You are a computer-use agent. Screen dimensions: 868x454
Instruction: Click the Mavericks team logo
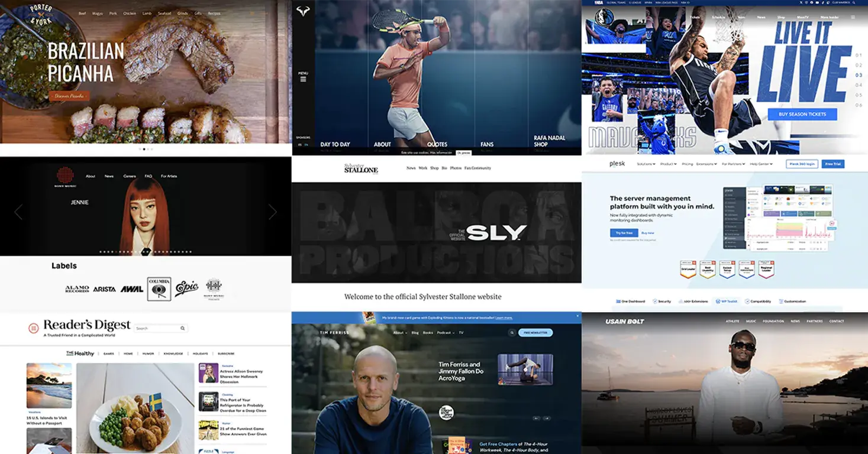point(604,17)
